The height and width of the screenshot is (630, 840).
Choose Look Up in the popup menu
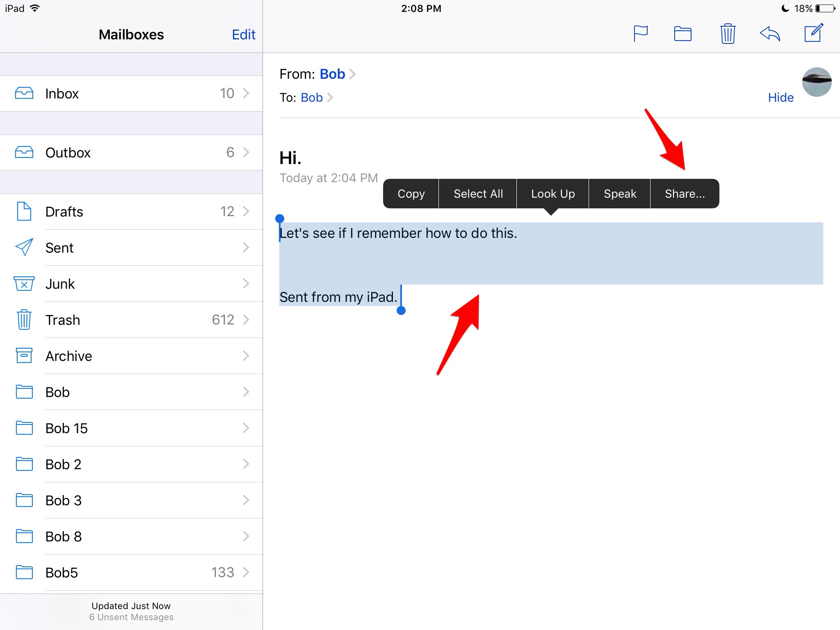pos(552,194)
